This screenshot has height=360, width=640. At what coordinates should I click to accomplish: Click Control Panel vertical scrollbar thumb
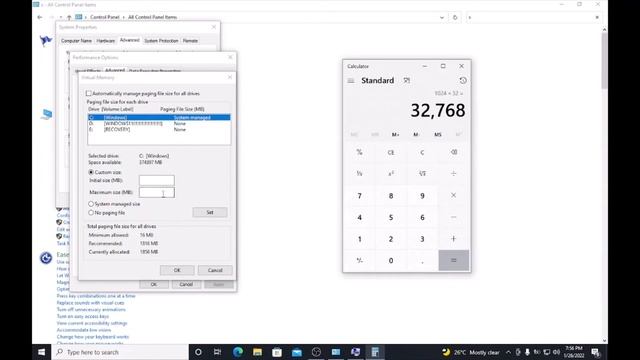coord(604,60)
